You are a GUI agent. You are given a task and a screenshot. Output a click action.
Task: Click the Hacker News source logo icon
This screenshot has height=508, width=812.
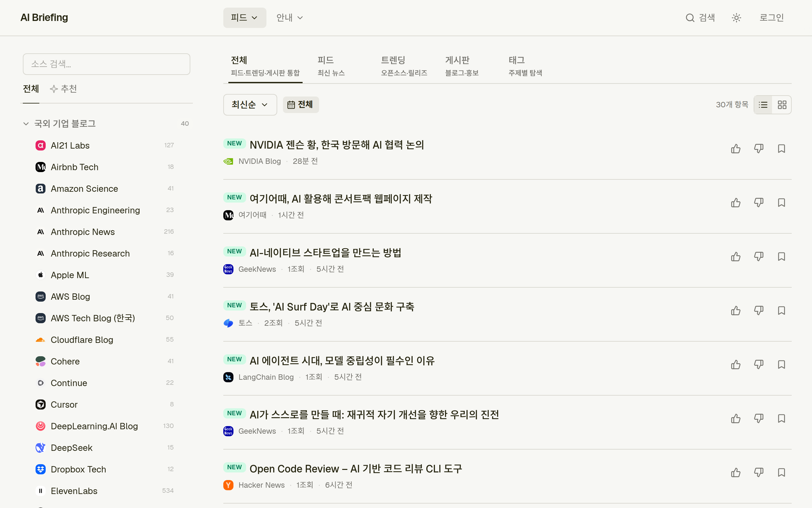click(228, 485)
